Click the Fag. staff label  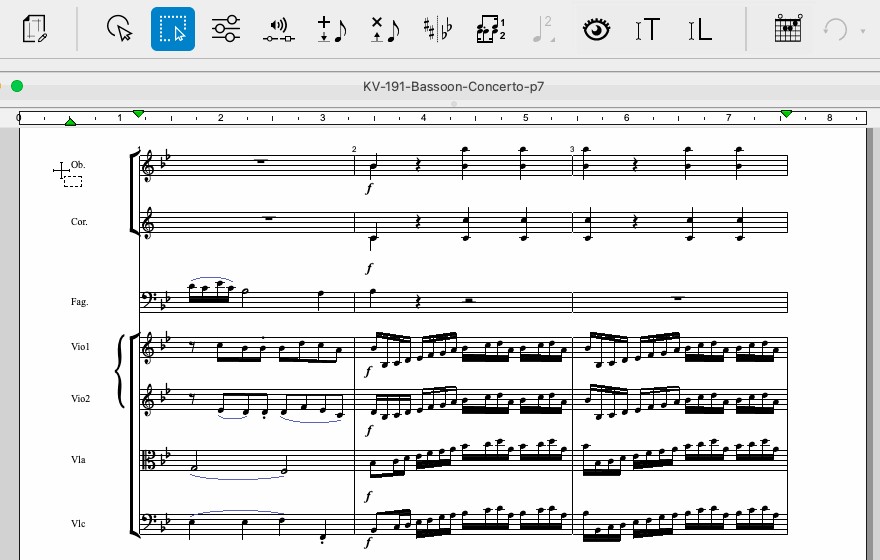click(80, 302)
